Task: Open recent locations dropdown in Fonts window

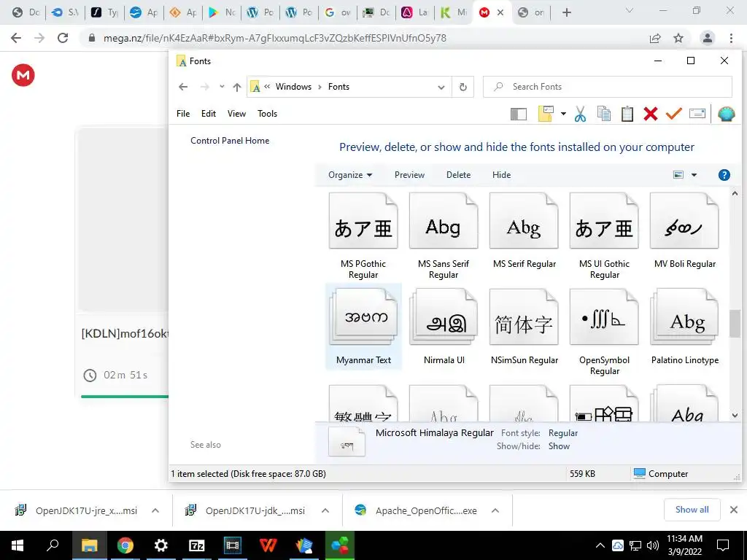Action: coord(222,87)
